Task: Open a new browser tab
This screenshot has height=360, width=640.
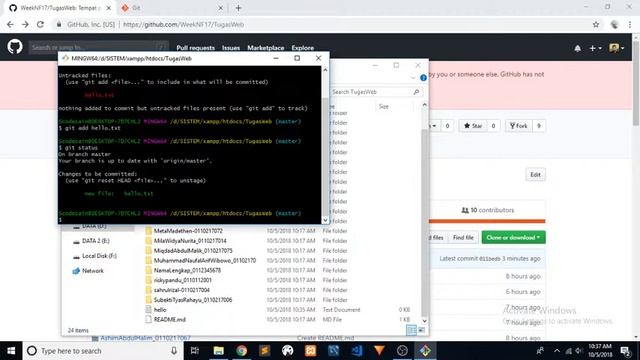Action: [x=238, y=8]
